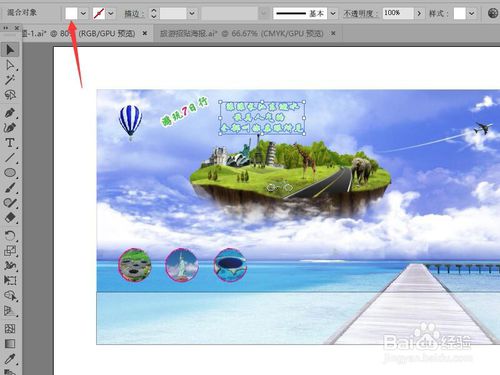This screenshot has width=500, height=375.
Task: Click the stroke weight input field
Action: point(173,13)
